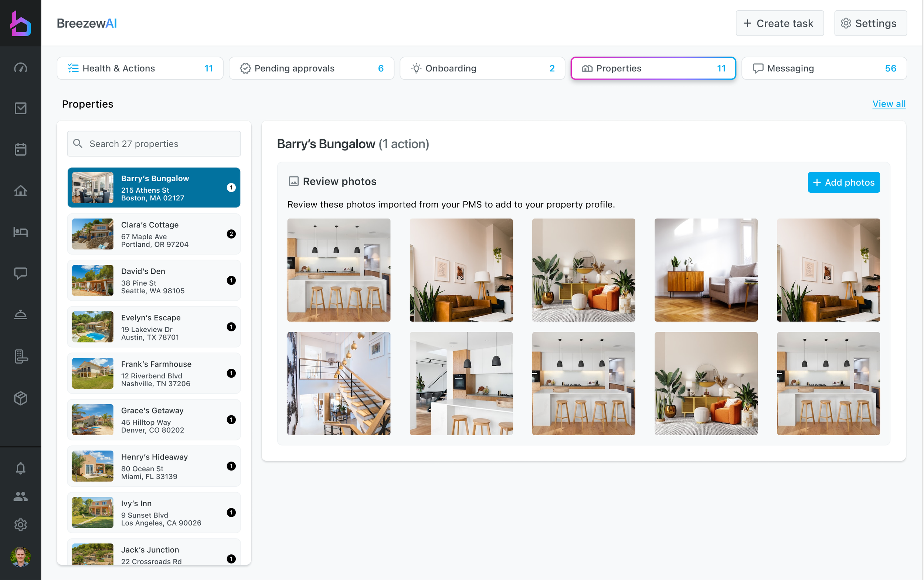Image resolution: width=924 pixels, height=584 pixels.
Task: Switch to the Messaging tab
Action: [825, 68]
